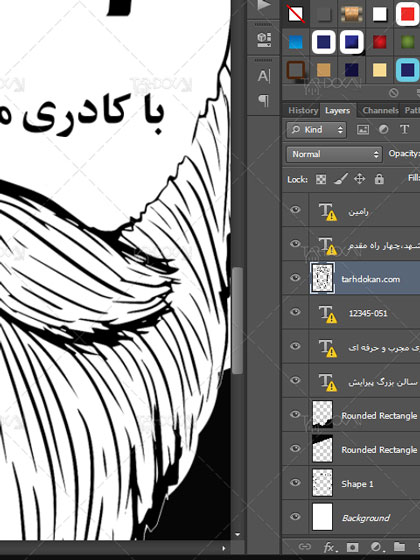The image size is (420, 560).
Task: Add layer style fx icon
Action: pyautogui.click(x=329, y=547)
